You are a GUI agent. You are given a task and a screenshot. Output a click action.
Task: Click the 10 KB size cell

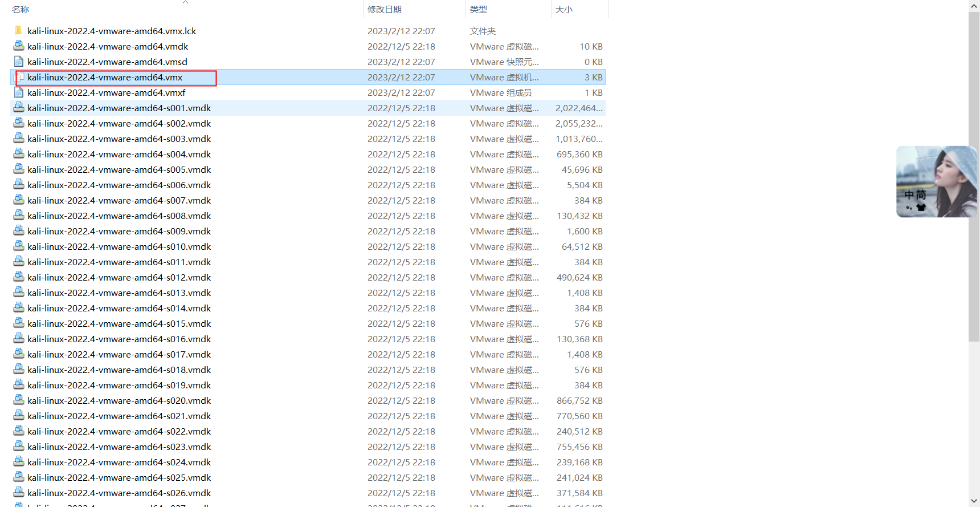[591, 46]
